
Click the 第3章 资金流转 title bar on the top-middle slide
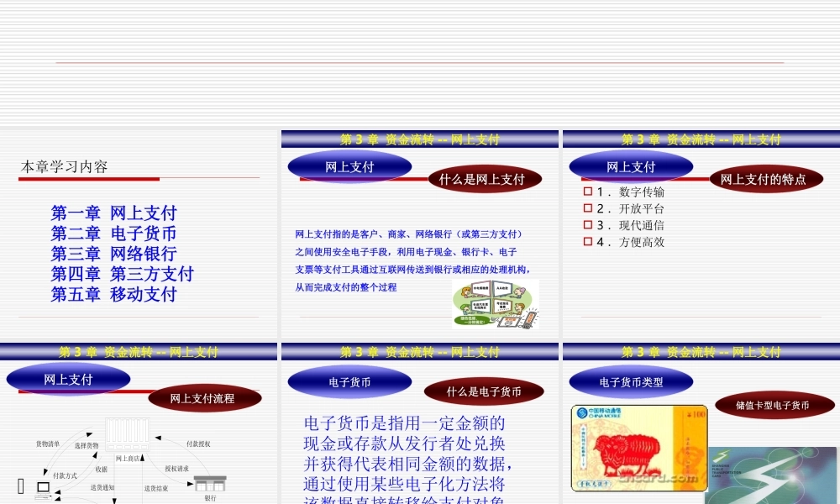pyautogui.click(x=418, y=139)
